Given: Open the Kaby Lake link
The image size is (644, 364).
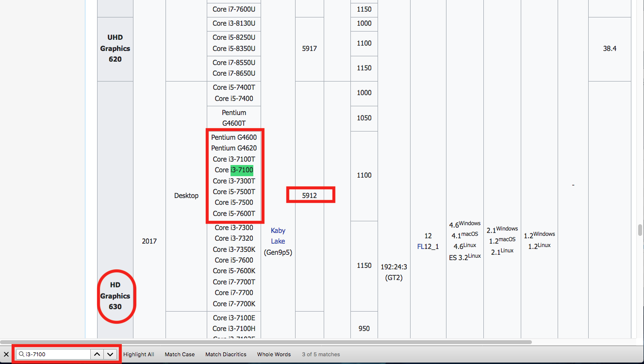Looking at the screenshot, I should pyautogui.click(x=278, y=236).
